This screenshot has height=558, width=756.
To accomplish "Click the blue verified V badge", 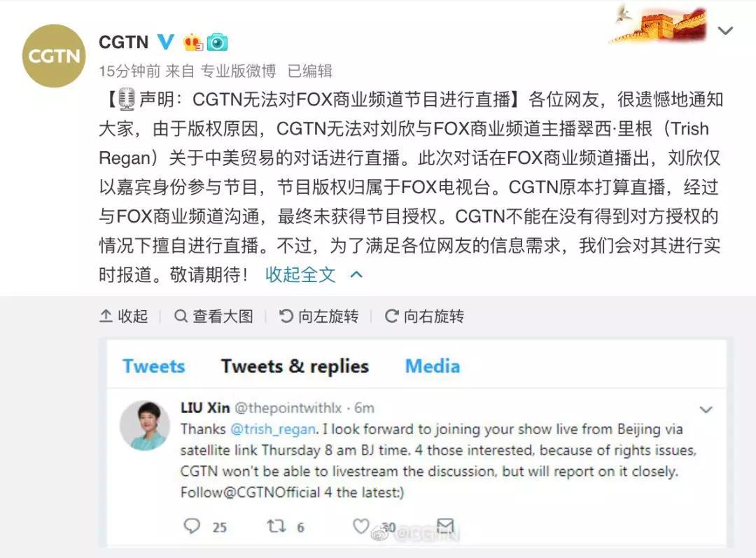I will (166, 42).
